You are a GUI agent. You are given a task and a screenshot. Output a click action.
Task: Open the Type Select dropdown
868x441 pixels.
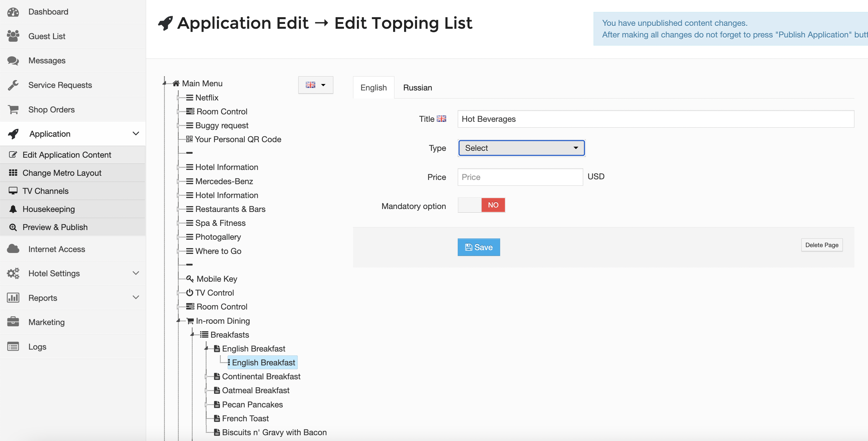(x=521, y=148)
